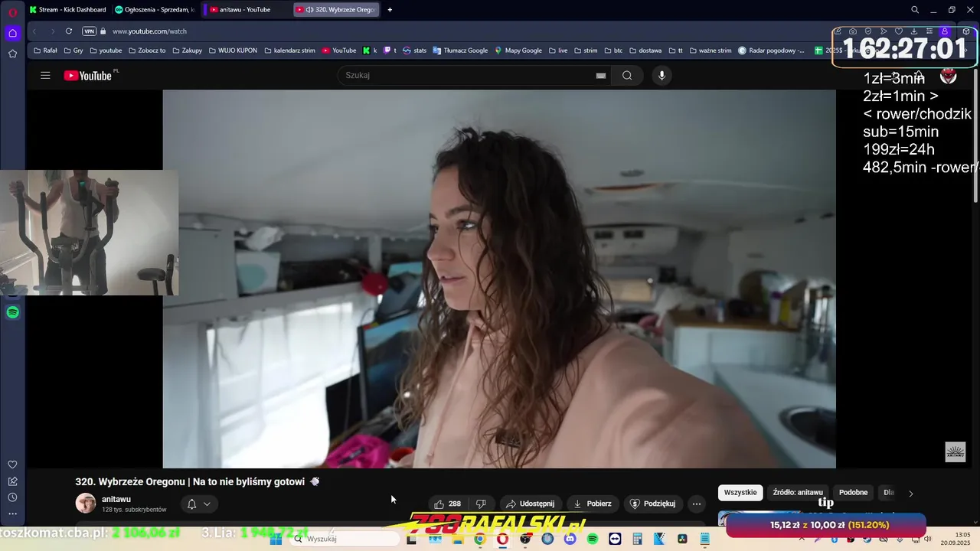The height and width of the screenshot is (551, 980).
Task: Reload the YouTube page
Action: [69, 31]
